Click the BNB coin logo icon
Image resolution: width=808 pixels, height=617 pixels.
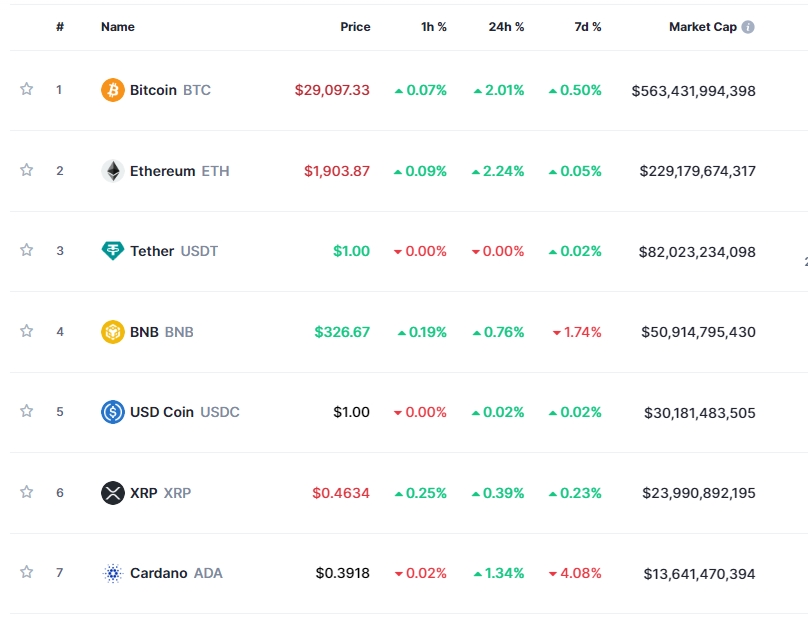[x=113, y=332]
